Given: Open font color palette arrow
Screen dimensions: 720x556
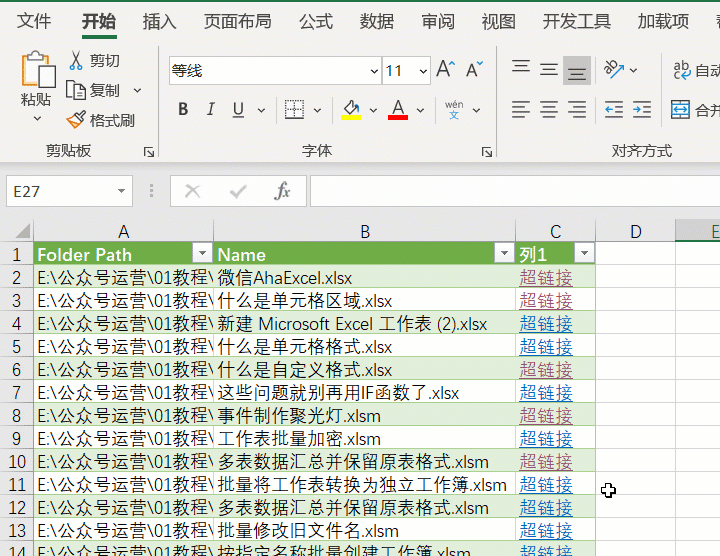Looking at the screenshot, I should (x=420, y=110).
